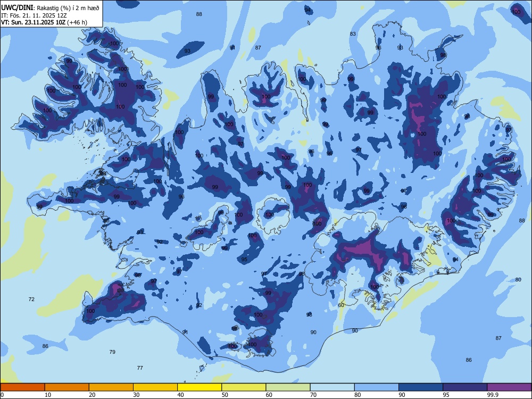
Task: Click the 30–40 golden legend swatch
Action: (x=155, y=387)
